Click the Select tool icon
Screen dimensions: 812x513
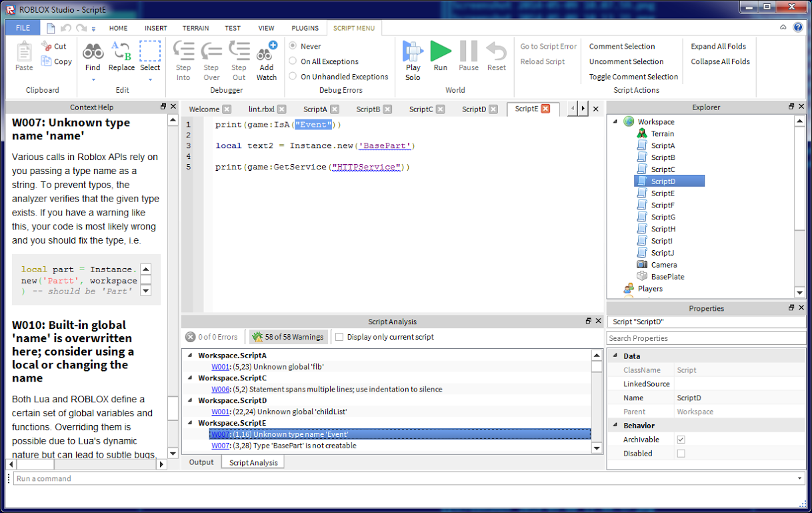pyautogui.click(x=150, y=51)
